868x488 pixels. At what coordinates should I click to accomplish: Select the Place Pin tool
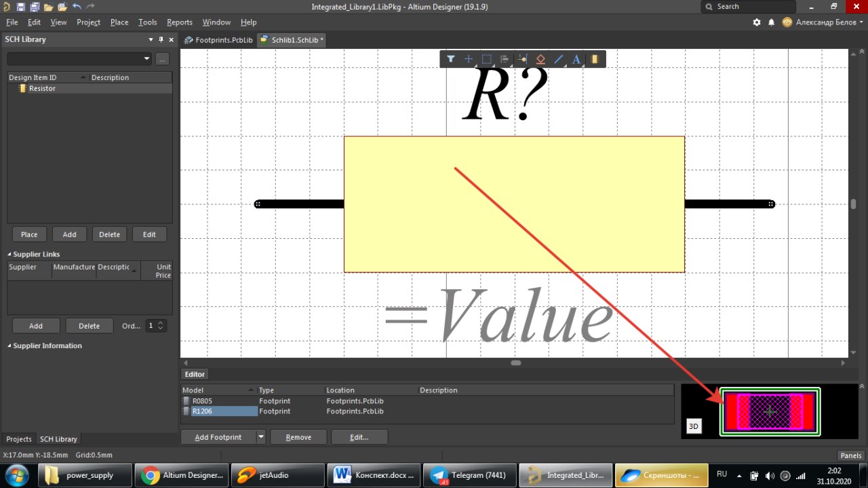[x=522, y=59]
